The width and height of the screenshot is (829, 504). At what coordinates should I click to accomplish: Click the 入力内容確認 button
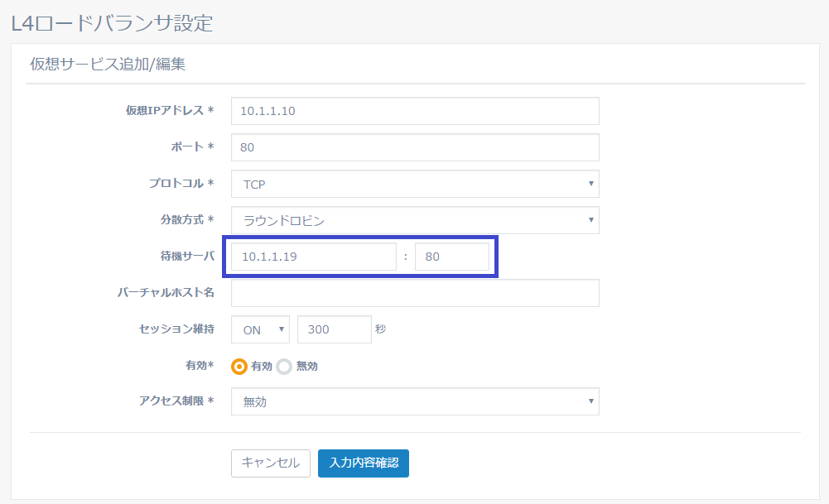(x=363, y=463)
